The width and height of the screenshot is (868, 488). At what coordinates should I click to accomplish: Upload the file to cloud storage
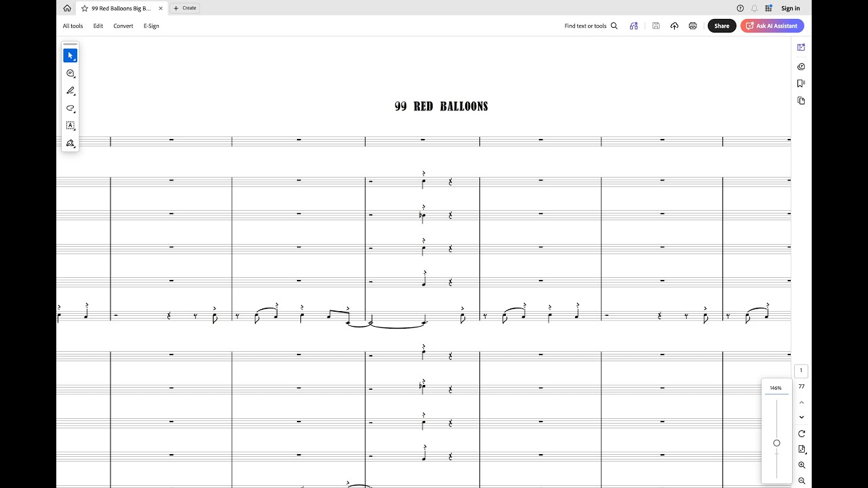(674, 26)
